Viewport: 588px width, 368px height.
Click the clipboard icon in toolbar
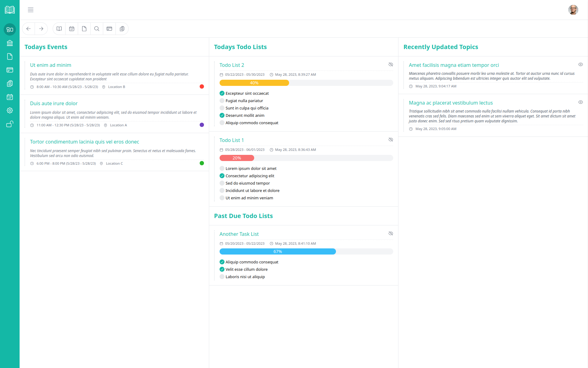pos(122,29)
